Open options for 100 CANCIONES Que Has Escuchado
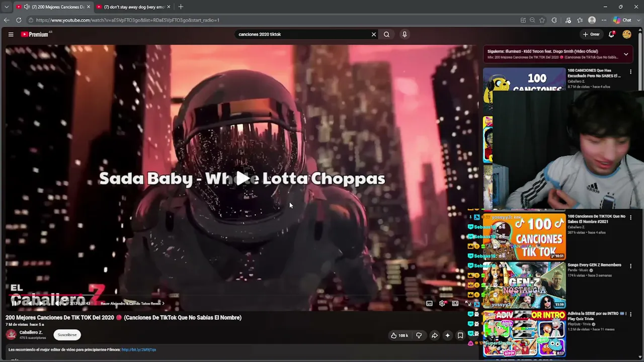This screenshot has width=644, height=362. click(x=630, y=72)
